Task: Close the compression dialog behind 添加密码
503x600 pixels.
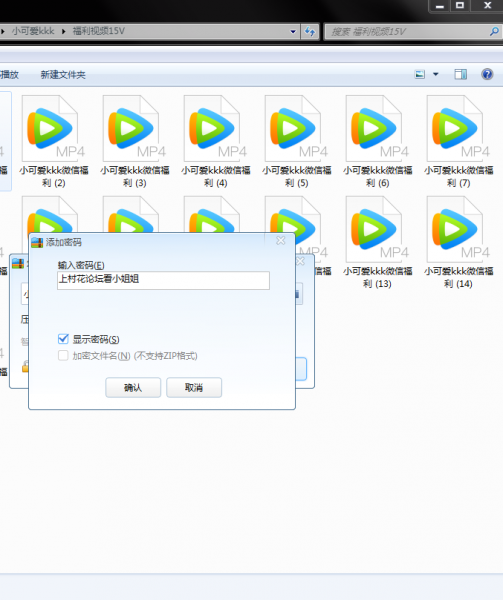Action: pos(301,261)
